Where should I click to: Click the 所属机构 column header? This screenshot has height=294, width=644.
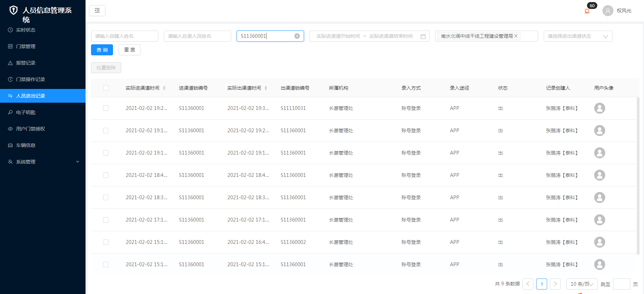338,88
